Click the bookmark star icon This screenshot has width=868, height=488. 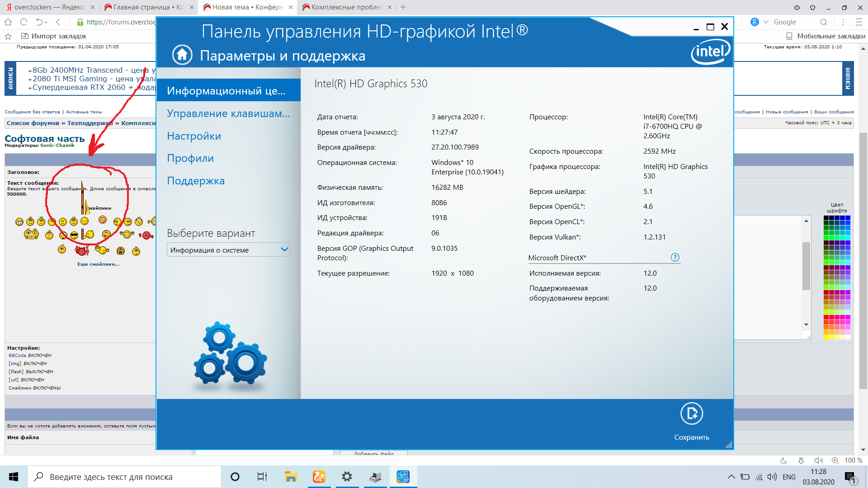click(x=8, y=36)
